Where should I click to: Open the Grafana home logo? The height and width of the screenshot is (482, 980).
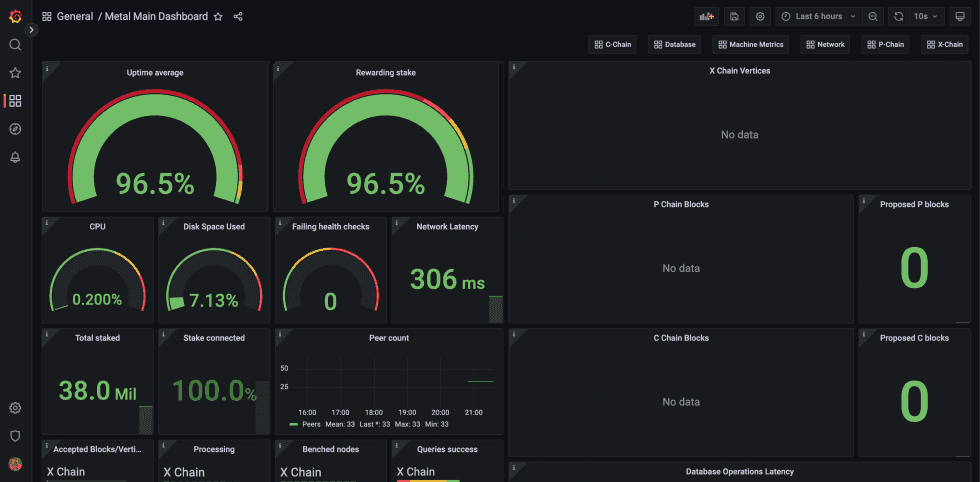click(16, 17)
